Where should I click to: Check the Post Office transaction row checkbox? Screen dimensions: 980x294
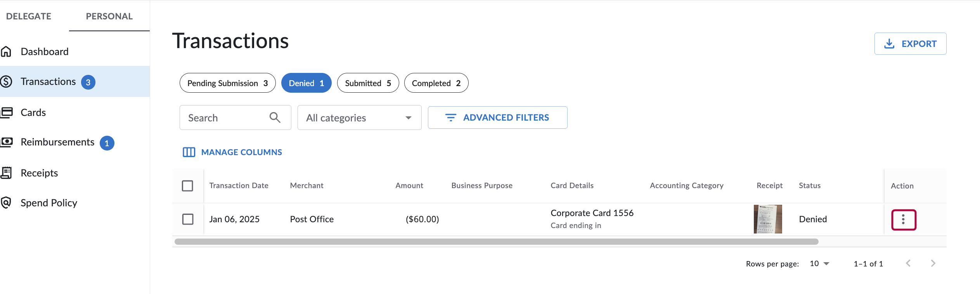[x=188, y=219]
